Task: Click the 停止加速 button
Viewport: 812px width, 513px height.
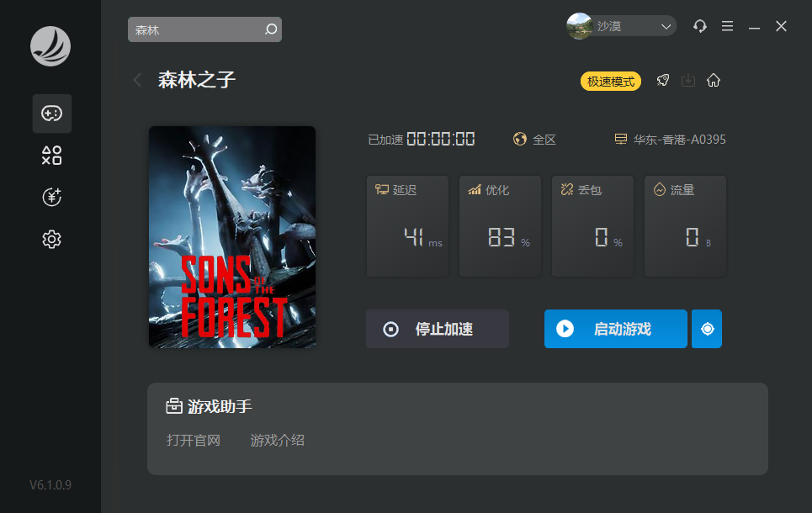Action: point(437,329)
